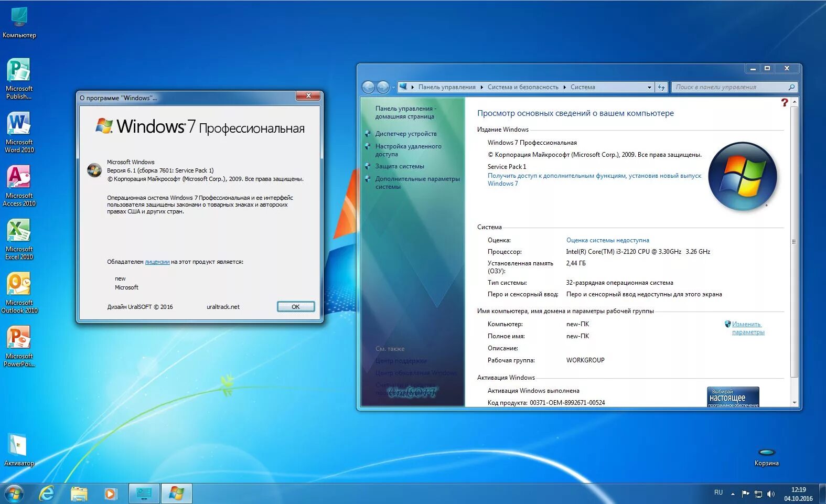Image resolution: width=826 pixels, height=504 pixels.
Task: Open the recent pages dropdown arrow
Action: [393, 88]
